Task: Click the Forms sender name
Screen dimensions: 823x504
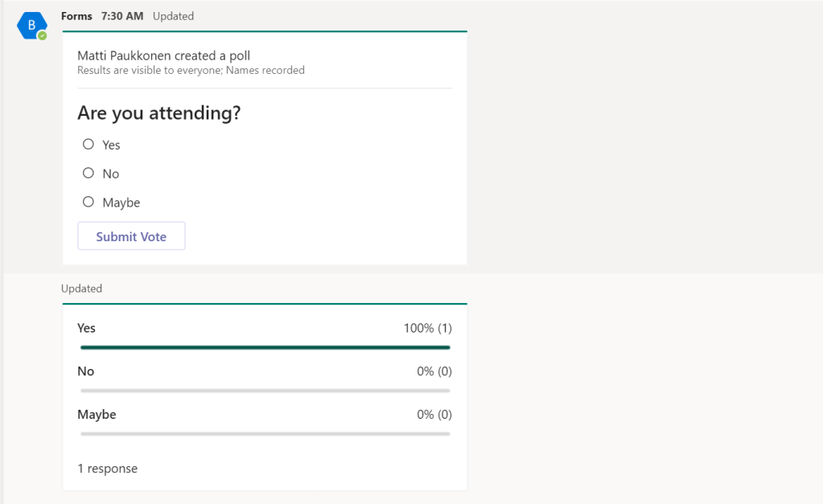Action: [x=76, y=16]
